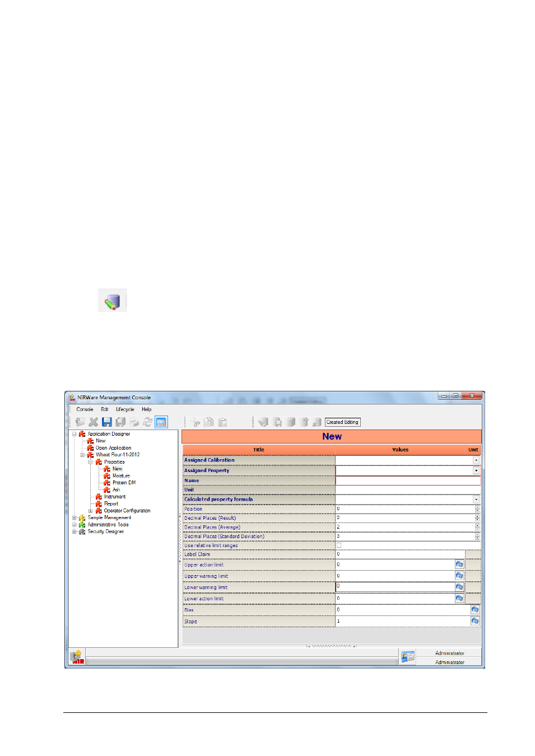Click the Unit value input field
This screenshot has width=535, height=756.
coord(408,489)
